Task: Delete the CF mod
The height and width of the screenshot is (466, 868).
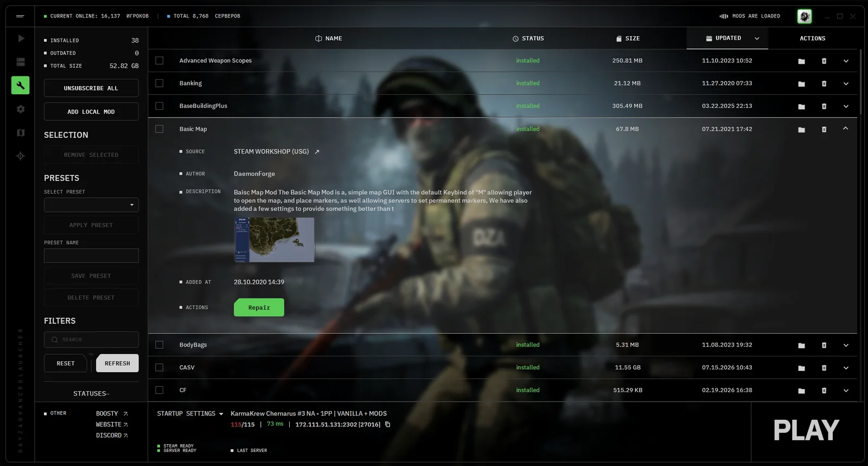Action: pyautogui.click(x=824, y=391)
